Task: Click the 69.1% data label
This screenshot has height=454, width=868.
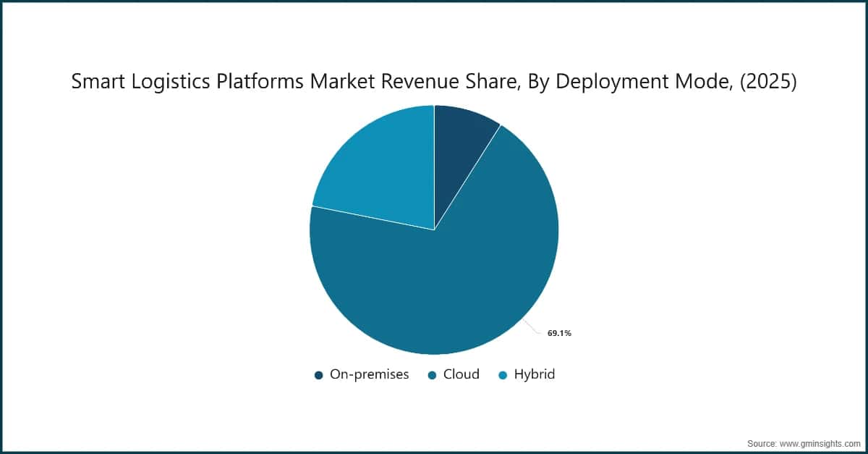Action: point(560,334)
